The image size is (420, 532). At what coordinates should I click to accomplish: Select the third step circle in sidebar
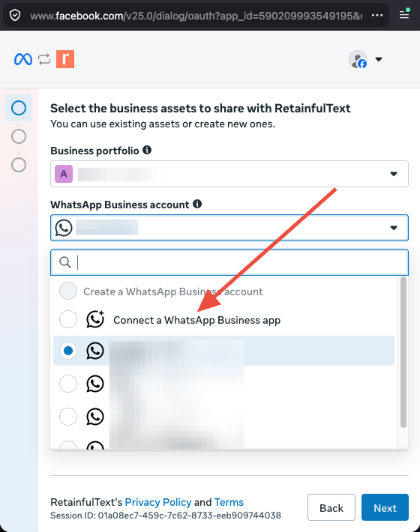coord(19,165)
